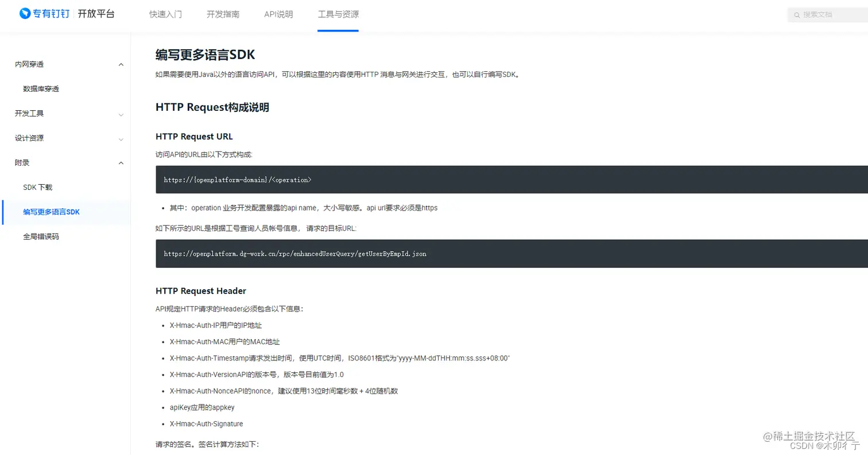Switch to the 开发指南 tab
The height and width of the screenshot is (455, 868).
pyautogui.click(x=223, y=14)
